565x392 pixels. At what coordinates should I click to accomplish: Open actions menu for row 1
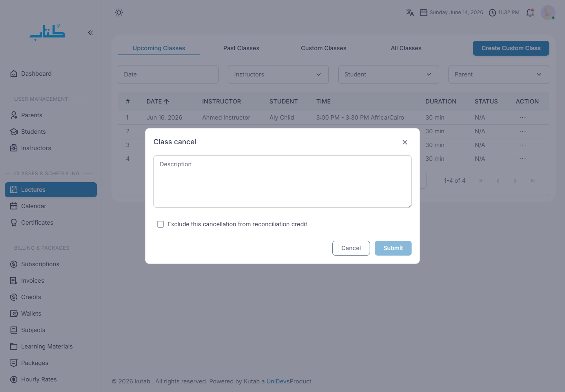click(523, 118)
